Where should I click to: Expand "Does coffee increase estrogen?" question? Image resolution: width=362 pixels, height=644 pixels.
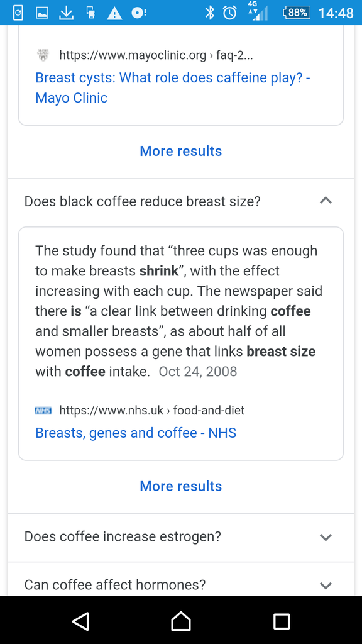[180, 537]
